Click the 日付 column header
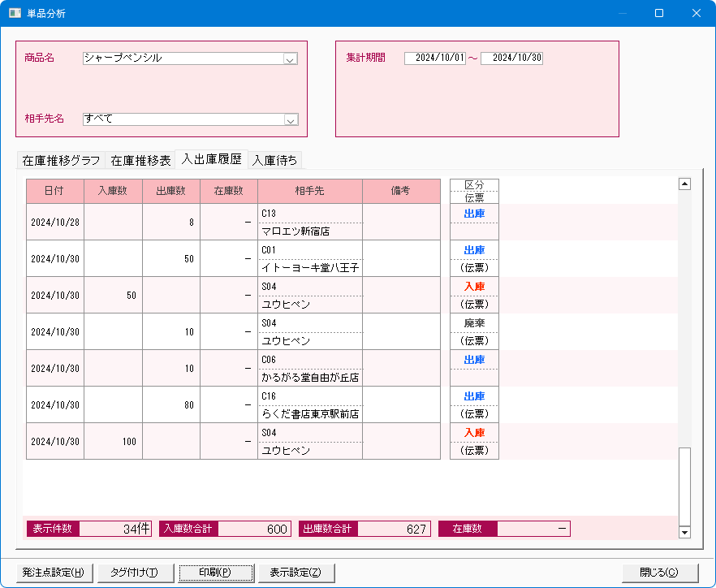Viewport: 716px width, 588px height. pos(54,191)
